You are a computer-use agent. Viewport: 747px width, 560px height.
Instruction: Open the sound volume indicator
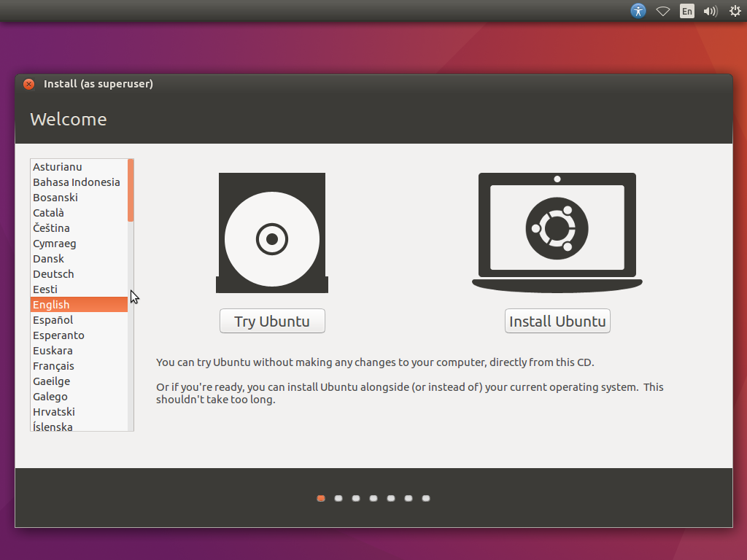[710, 11]
